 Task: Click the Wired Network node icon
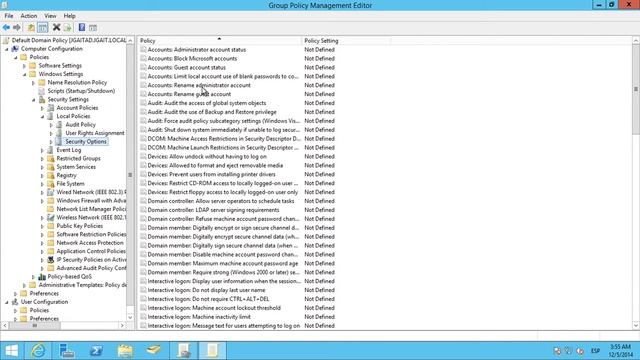[x=51, y=192]
